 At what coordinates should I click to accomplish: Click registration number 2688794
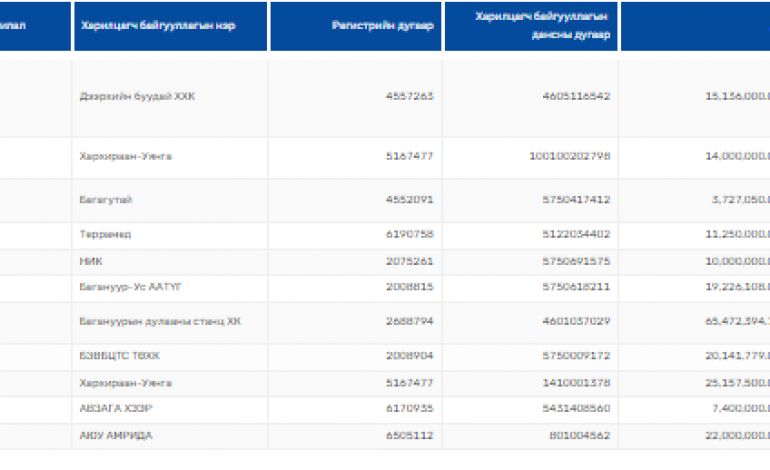(408, 322)
